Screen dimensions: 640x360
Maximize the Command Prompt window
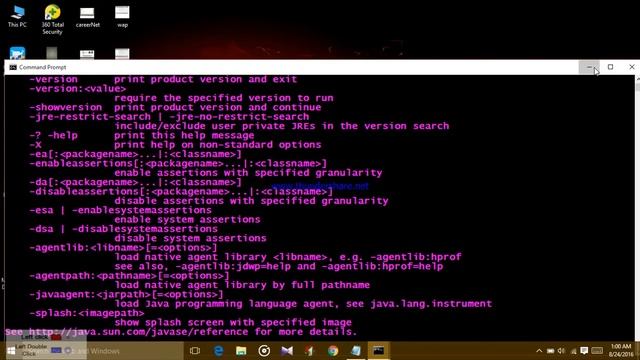[611, 67]
